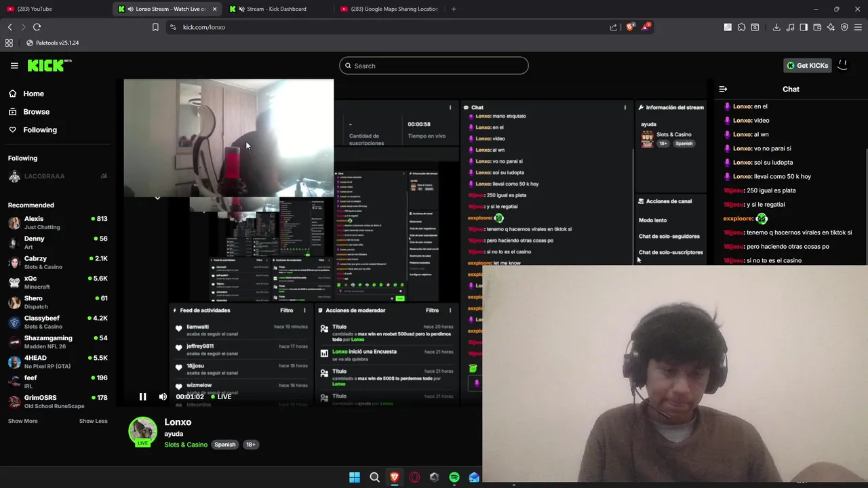
Task: Open the Slots & Casino category
Action: point(186,445)
